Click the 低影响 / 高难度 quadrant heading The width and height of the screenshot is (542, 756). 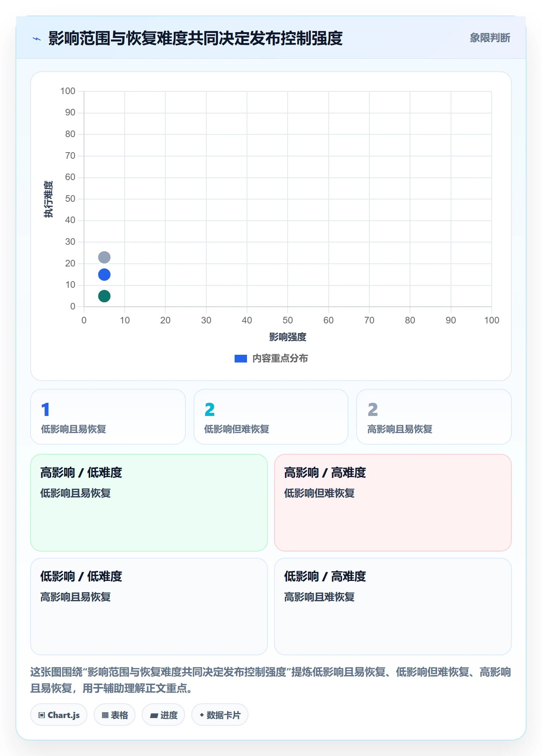(x=325, y=576)
